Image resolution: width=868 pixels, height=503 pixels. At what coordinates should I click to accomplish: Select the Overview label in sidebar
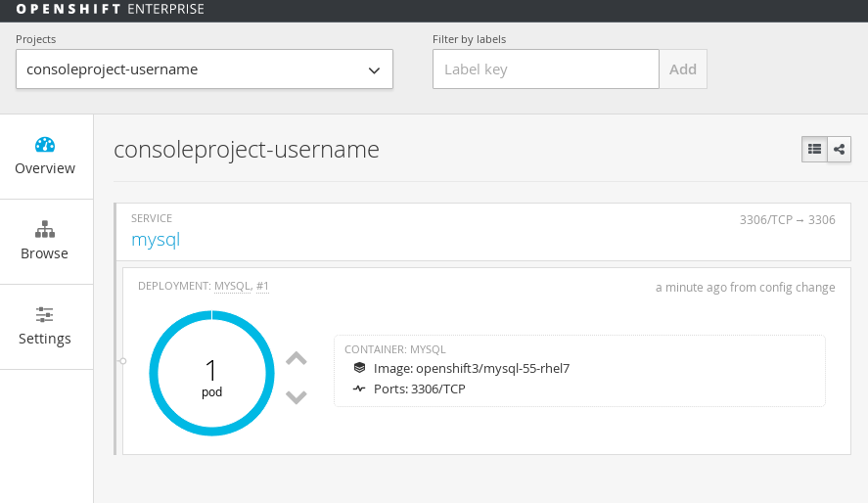pyautogui.click(x=45, y=168)
